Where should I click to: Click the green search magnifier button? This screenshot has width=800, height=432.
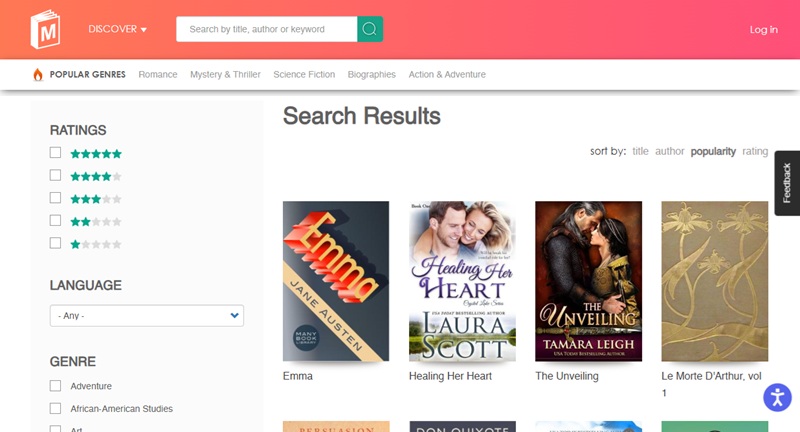click(x=370, y=29)
